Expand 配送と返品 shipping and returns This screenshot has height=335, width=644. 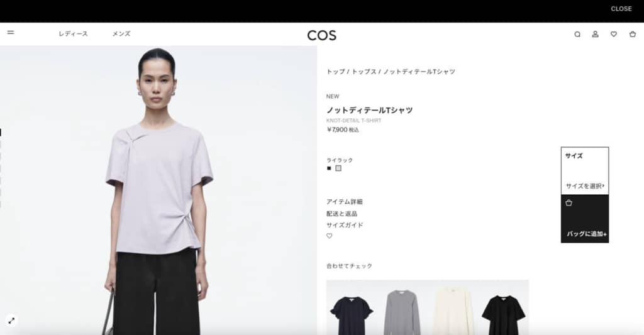coord(341,214)
